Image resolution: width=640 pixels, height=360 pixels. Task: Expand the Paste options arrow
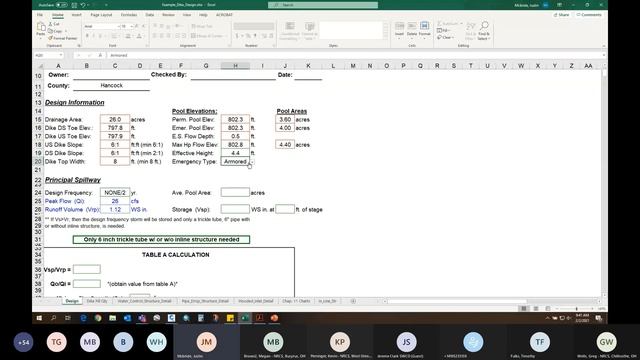pyautogui.click(x=41, y=38)
